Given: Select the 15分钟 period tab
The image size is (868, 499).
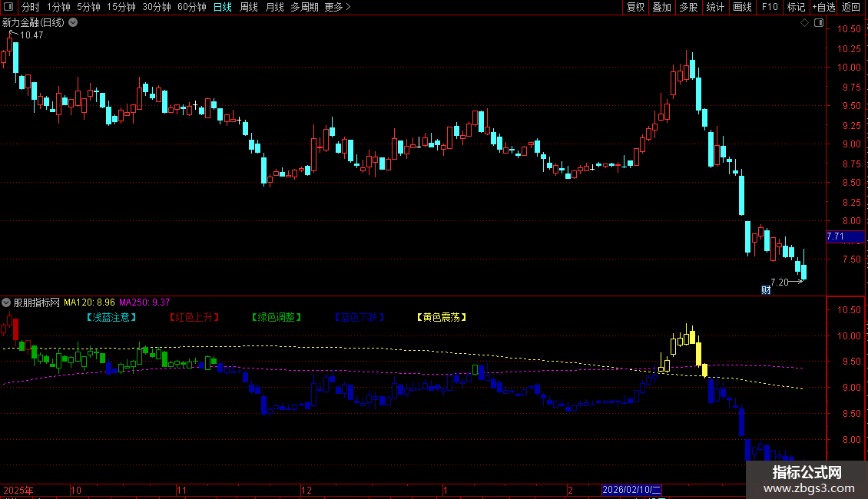Looking at the screenshot, I should click(x=121, y=7).
